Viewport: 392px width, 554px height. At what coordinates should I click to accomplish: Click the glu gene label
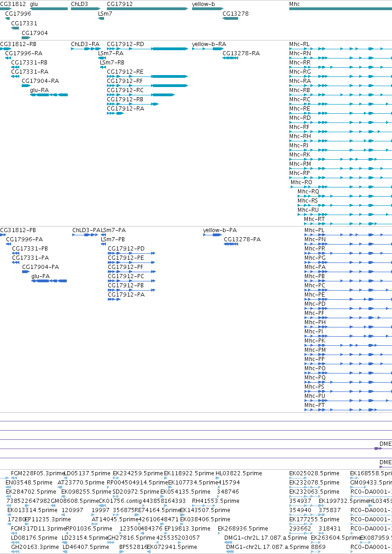[x=34, y=4]
